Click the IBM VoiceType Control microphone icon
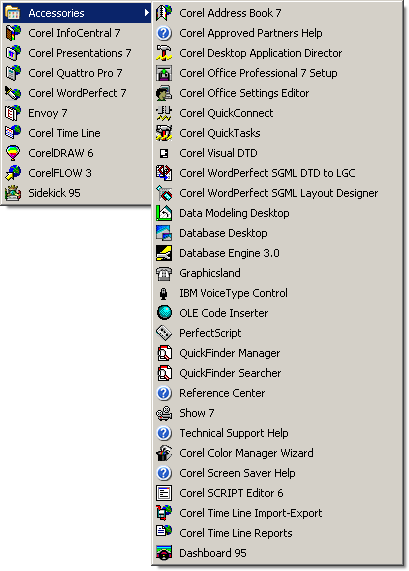The image size is (409, 571). [x=164, y=293]
